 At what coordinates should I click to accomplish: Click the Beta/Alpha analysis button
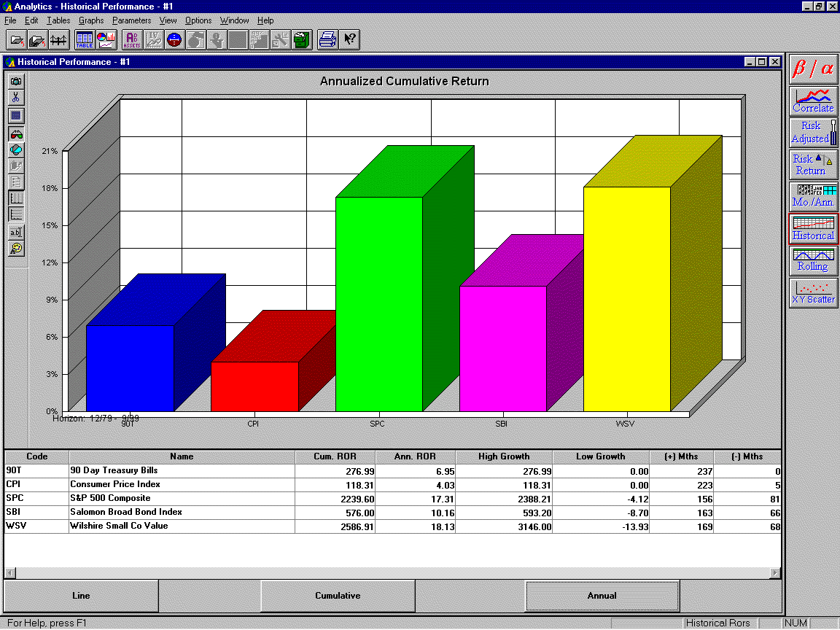click(813, 69)
